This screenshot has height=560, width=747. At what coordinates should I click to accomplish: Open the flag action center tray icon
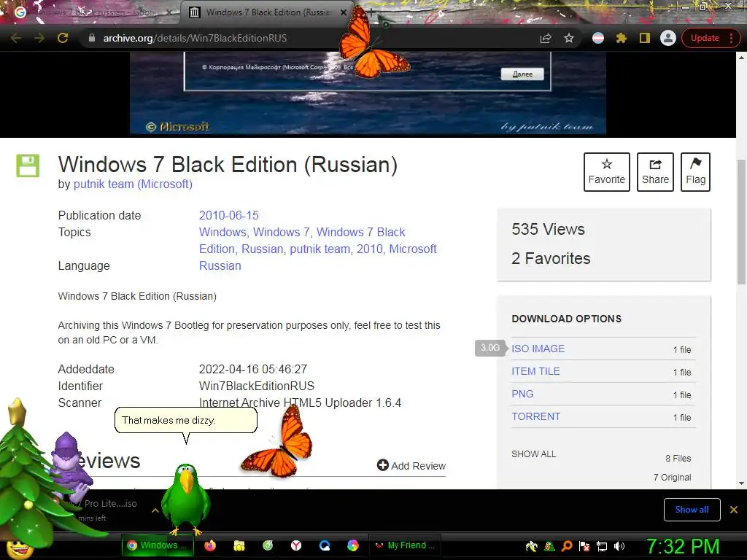coord(584,546)
